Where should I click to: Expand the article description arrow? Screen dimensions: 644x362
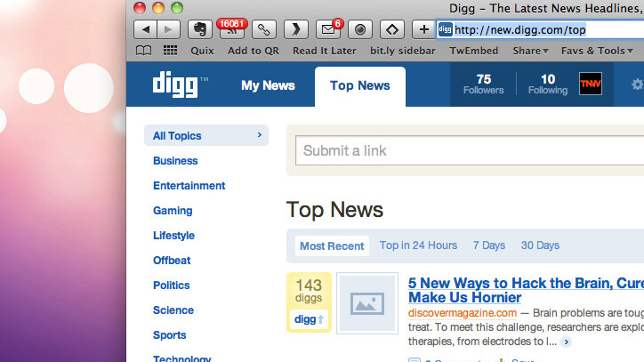click(x=566, y=342)
